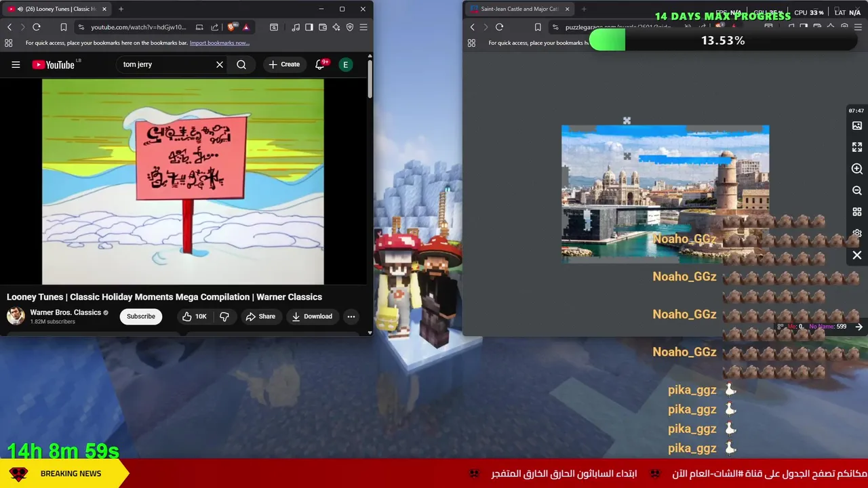868x488 pixels.
Task: Go back in the YouTube browser window
Action: [x=9, y=27]
